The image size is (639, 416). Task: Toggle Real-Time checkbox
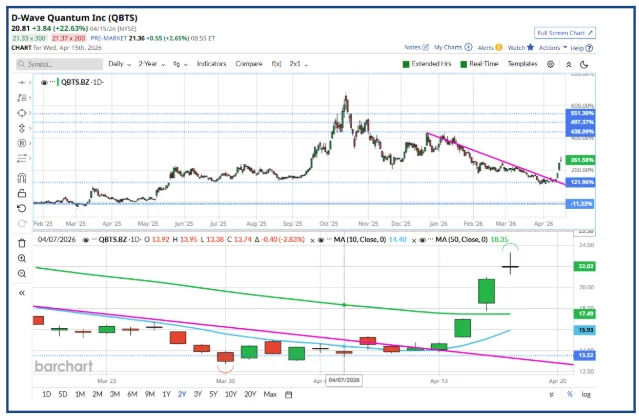(463, 64)
